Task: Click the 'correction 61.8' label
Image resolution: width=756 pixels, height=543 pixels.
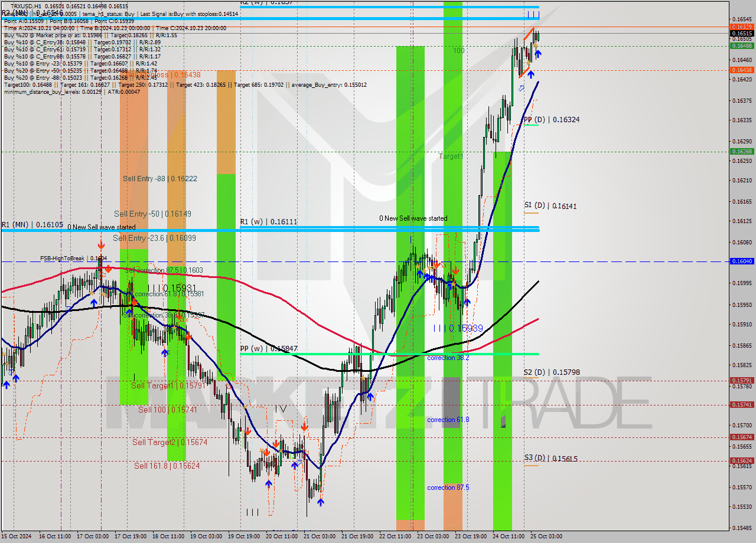Action: click(x=448, y=420)
